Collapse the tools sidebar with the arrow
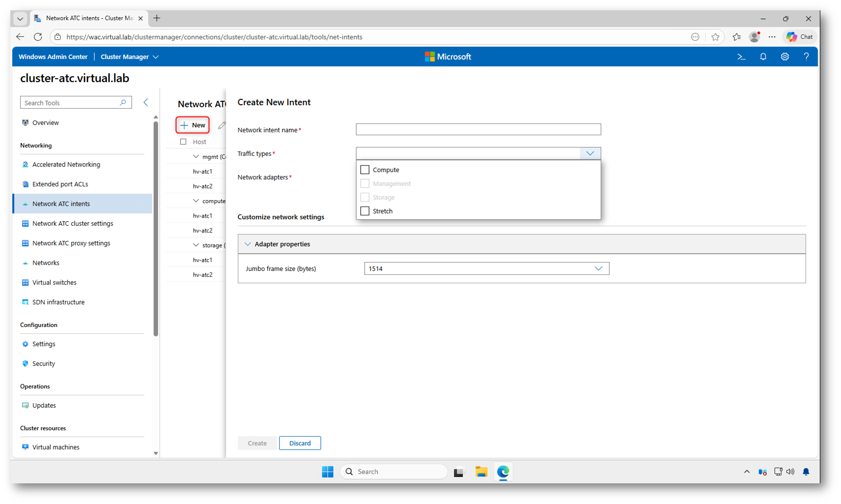 pyautogui.click(x=146, y=102)
